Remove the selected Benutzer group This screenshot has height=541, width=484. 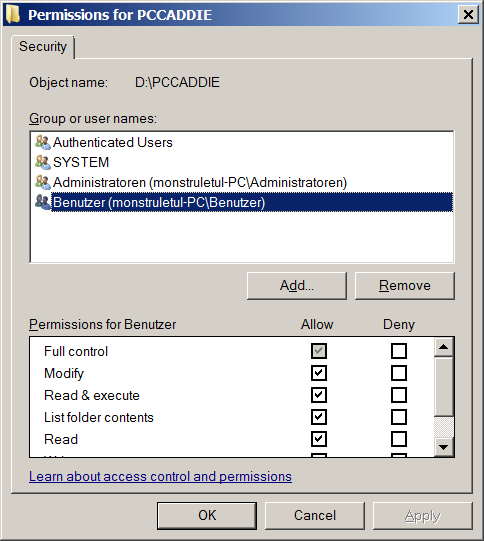[405, 285]
